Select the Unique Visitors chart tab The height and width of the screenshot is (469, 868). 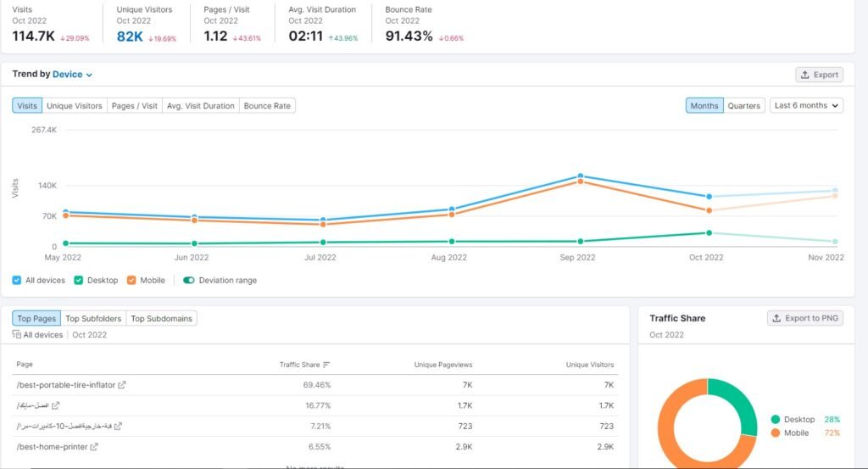pos(75,106)
